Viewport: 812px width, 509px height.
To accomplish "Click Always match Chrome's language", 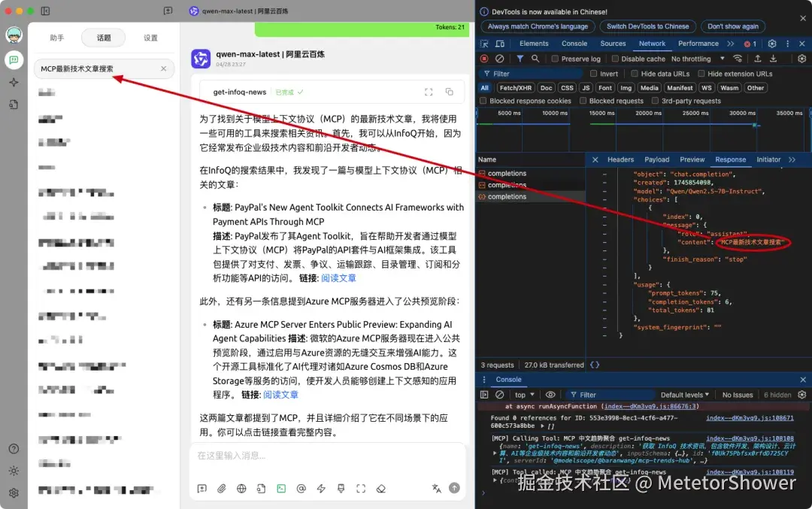I will coord(538,26).
